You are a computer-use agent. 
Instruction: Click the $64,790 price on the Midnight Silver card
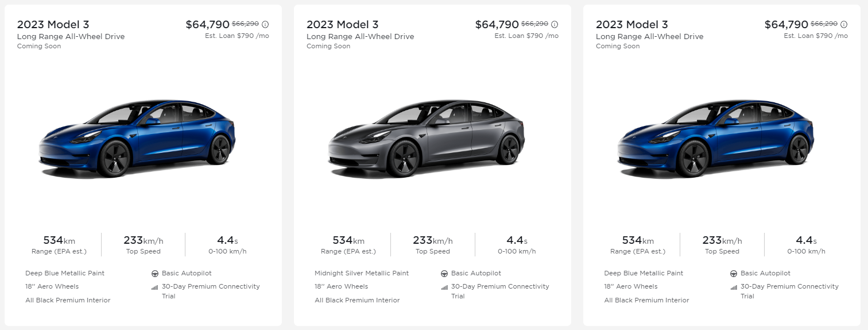(x=497, y=25)
